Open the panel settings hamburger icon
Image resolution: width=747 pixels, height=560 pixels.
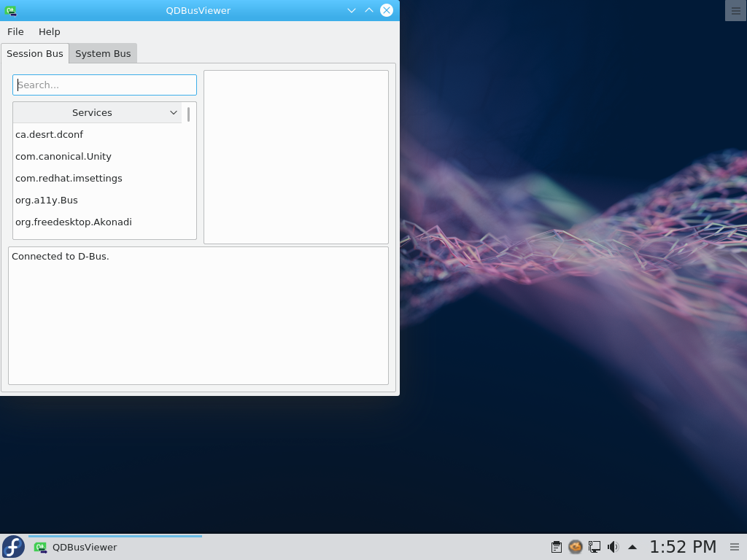735,547
